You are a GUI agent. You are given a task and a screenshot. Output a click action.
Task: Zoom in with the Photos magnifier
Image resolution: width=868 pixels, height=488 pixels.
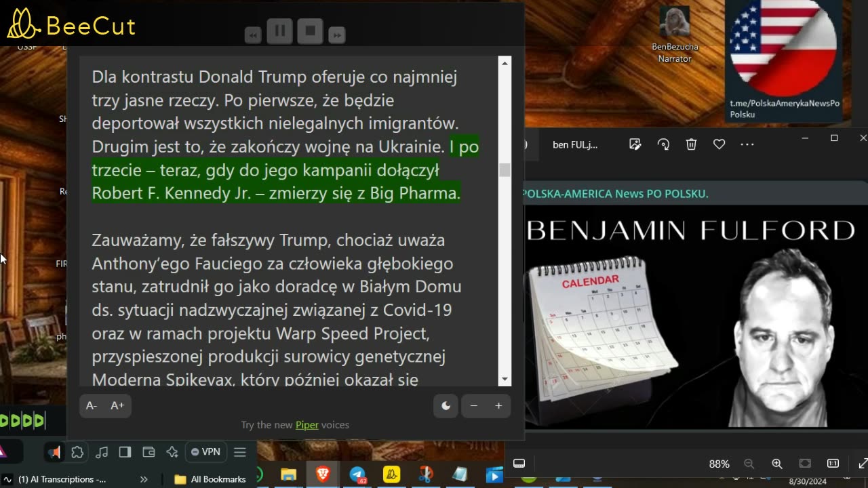(x=777, y=464)
